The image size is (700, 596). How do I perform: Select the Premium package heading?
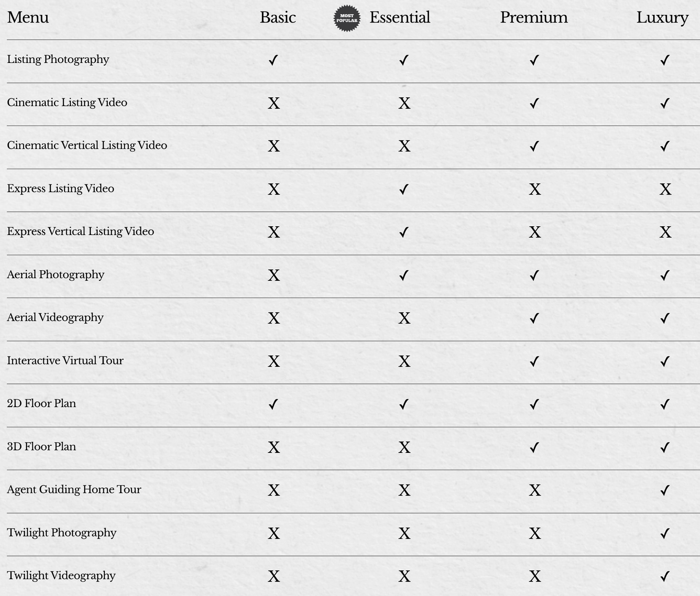click(x=534, y=18)
